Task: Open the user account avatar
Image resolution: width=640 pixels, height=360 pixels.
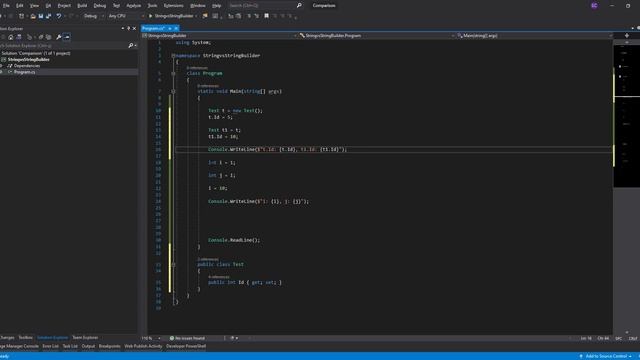Action: click(x=594, y=6)
